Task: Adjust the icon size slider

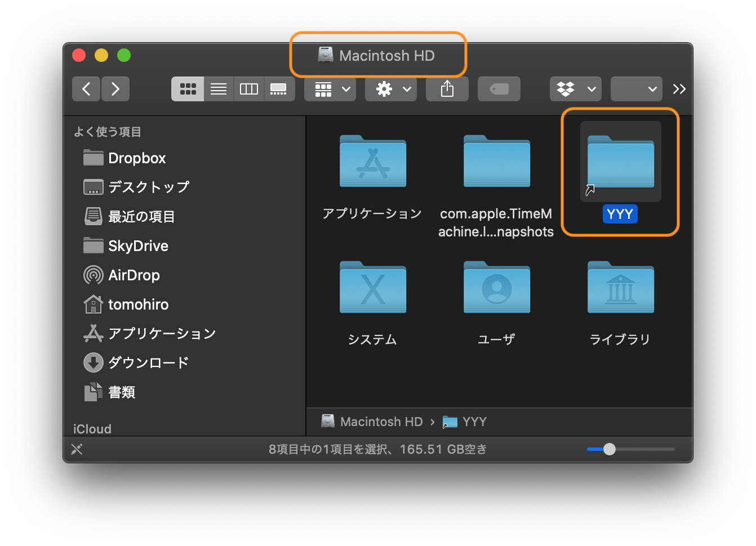Action: (609, 449)
